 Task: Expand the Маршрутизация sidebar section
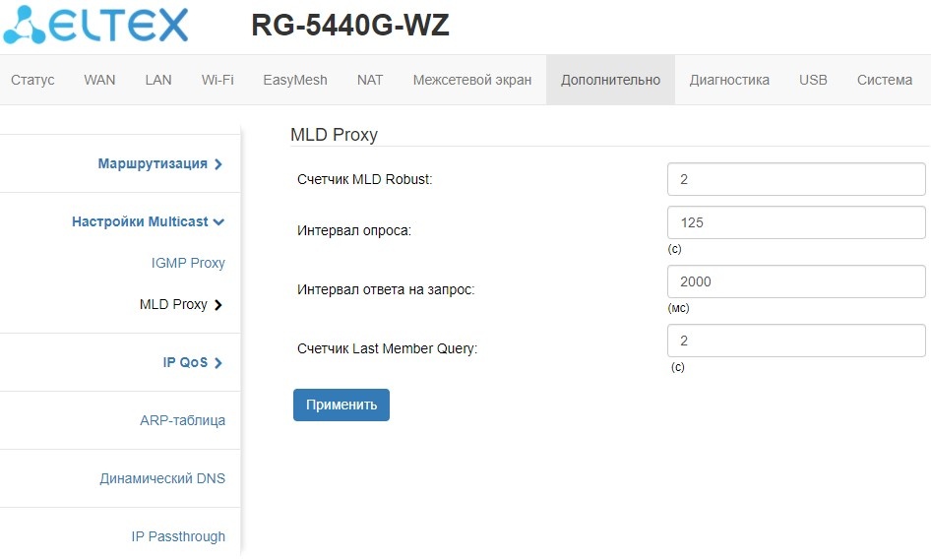pyautogui.click(x=159, y=163)
